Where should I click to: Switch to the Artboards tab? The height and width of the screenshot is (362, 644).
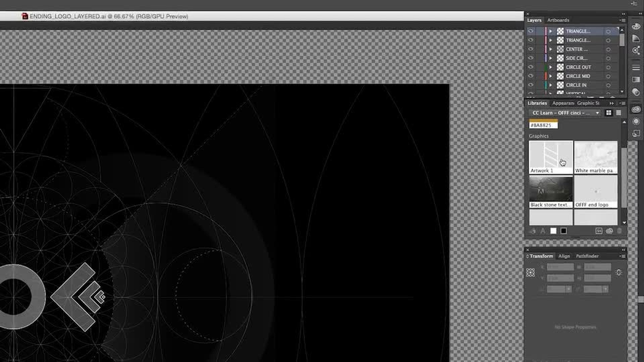point(558,20)
